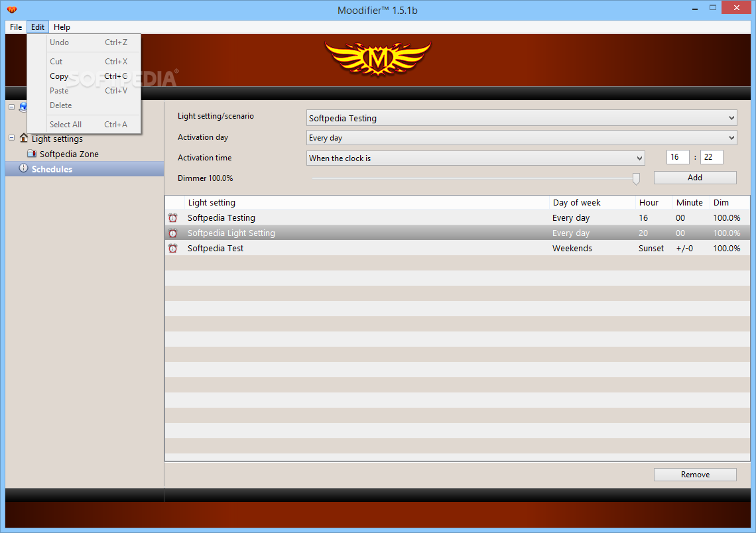The width and height of the screenshot is (756, 533).
Task: Open the Help menu
Action: point(62,27)
